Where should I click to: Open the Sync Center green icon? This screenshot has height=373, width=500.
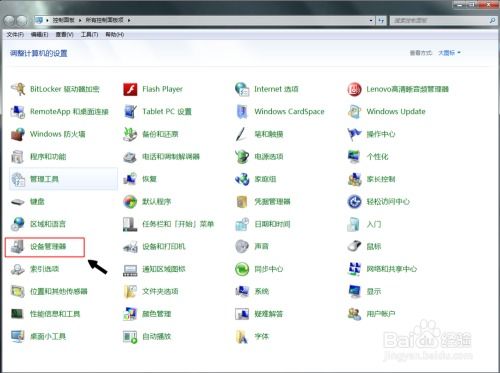242,269
